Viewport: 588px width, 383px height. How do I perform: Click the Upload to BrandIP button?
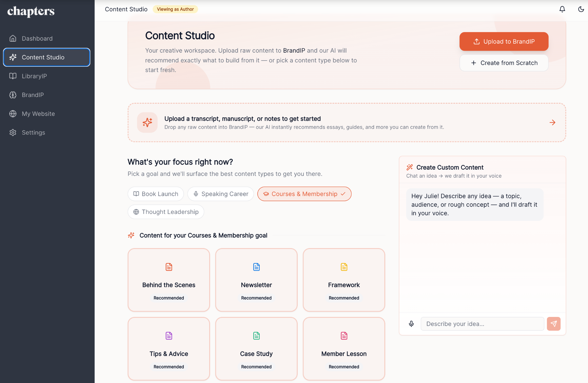pyautogui.click(x=504, y=41)
